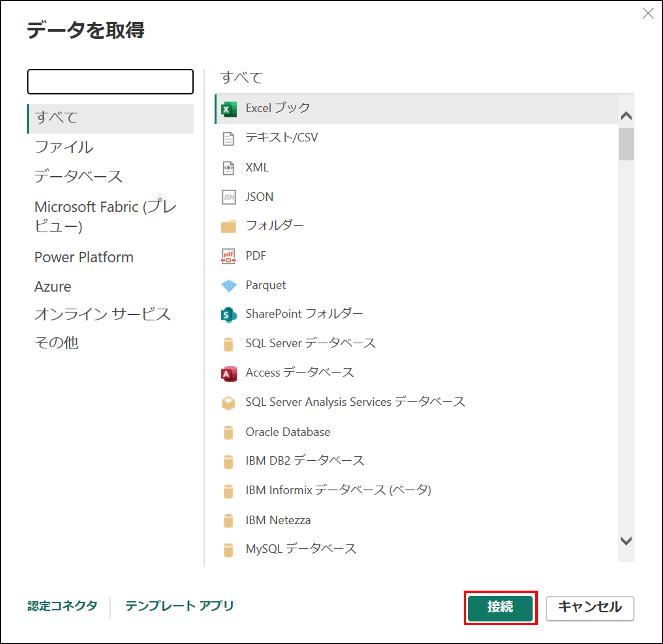Image resolution: width=663 pixels, height=644 pixels.
Task: Select the Excel ブック icon
Action: 229,109
